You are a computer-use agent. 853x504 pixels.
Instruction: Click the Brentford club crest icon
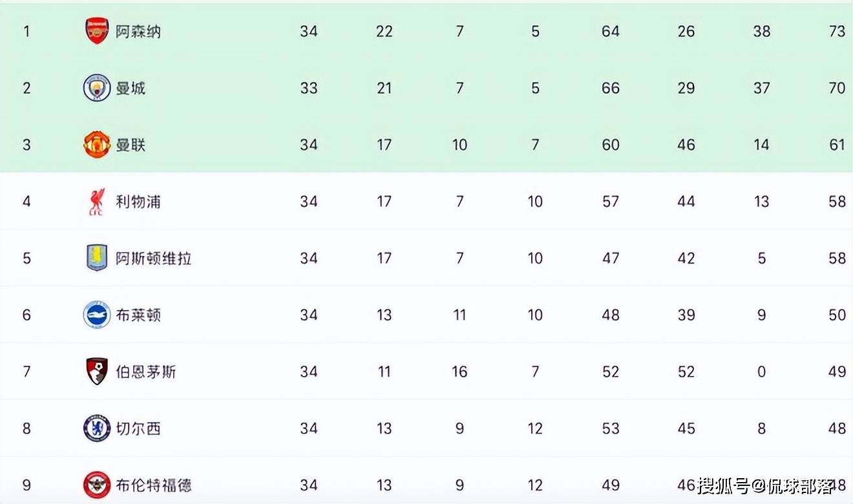97,485
